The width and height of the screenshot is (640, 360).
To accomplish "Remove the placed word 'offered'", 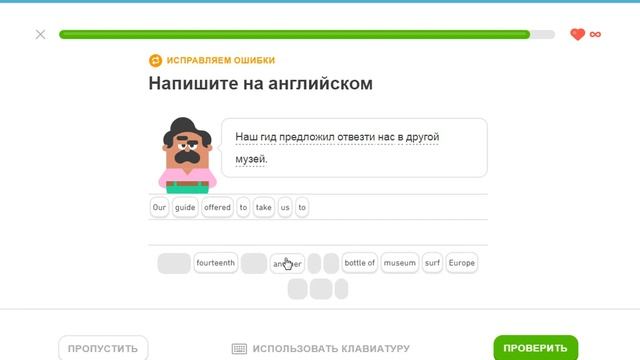I will tap(217, 207).
